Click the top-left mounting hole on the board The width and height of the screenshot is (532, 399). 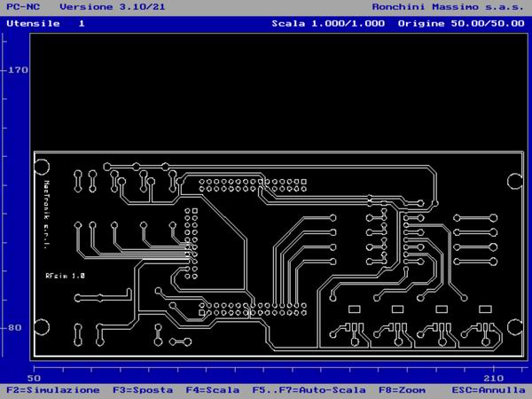41,166
